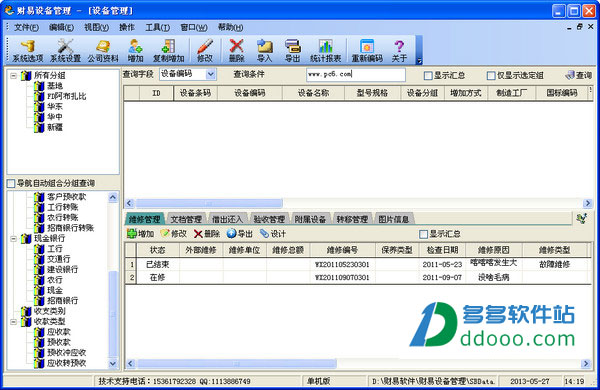Open the 文件 menu
The width and height of the screenshot is (600, 390).
[26, 28]
